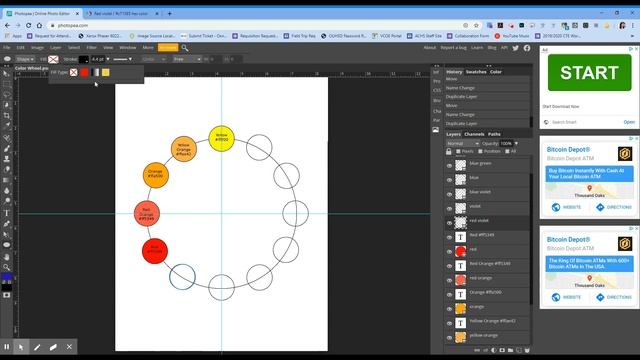Click the image panel icon in side strip

436,130
